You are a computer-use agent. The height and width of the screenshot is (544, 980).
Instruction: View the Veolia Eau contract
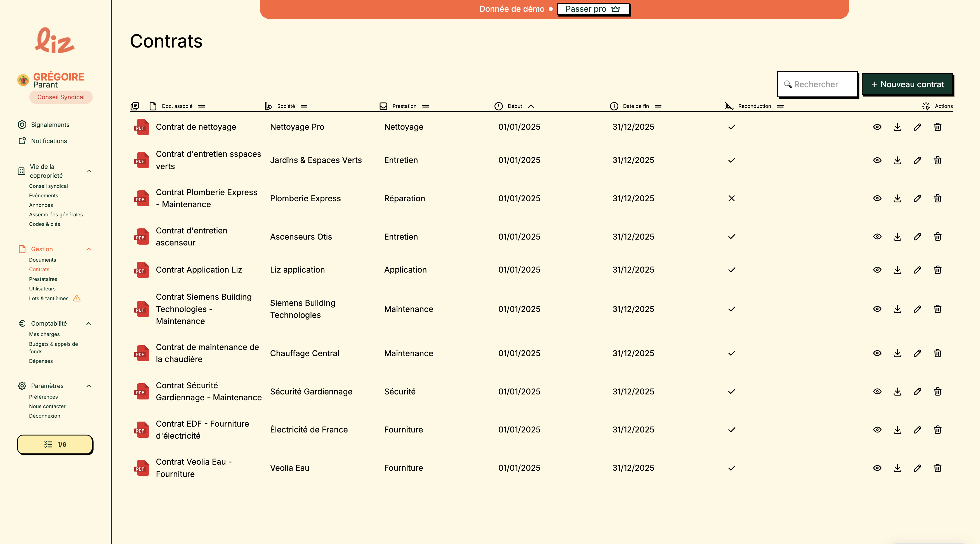pos(877,468)
